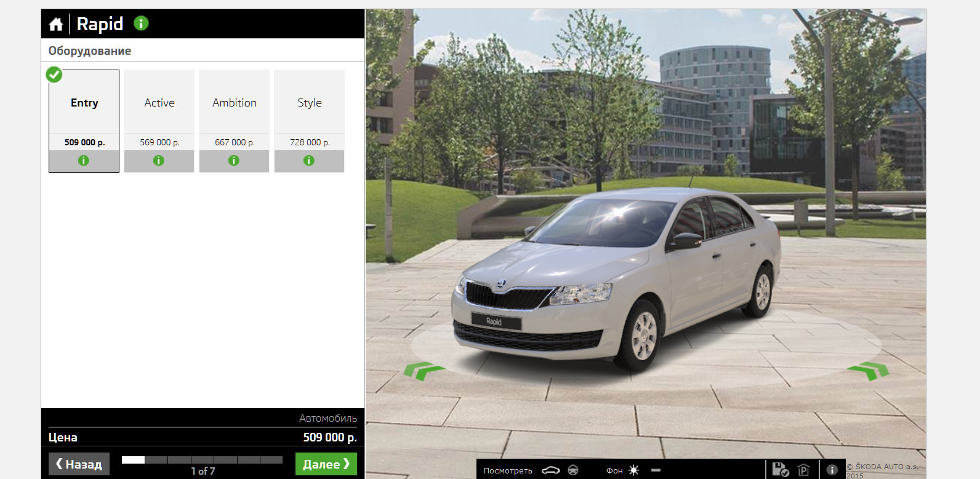Screen dimensions: 980x479
Task: Click the Цена label
Action: [x=63, y=438]
